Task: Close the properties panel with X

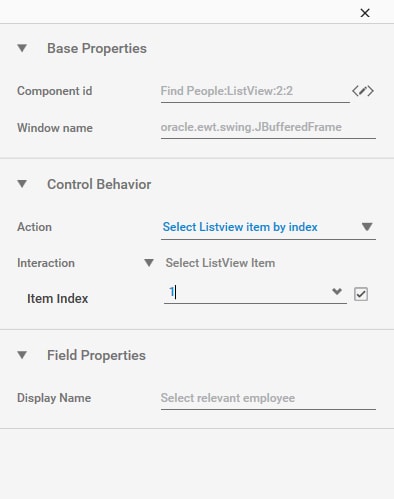Action: 365,13
